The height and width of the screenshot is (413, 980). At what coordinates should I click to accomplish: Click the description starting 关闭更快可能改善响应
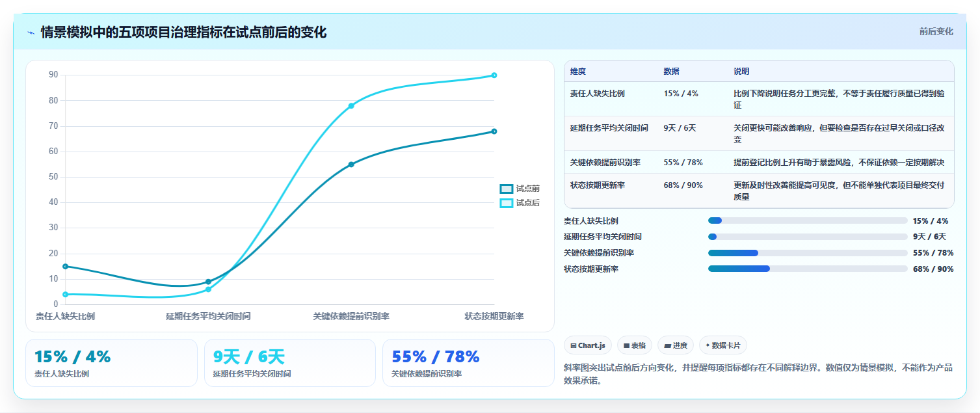tap(839, 134)
